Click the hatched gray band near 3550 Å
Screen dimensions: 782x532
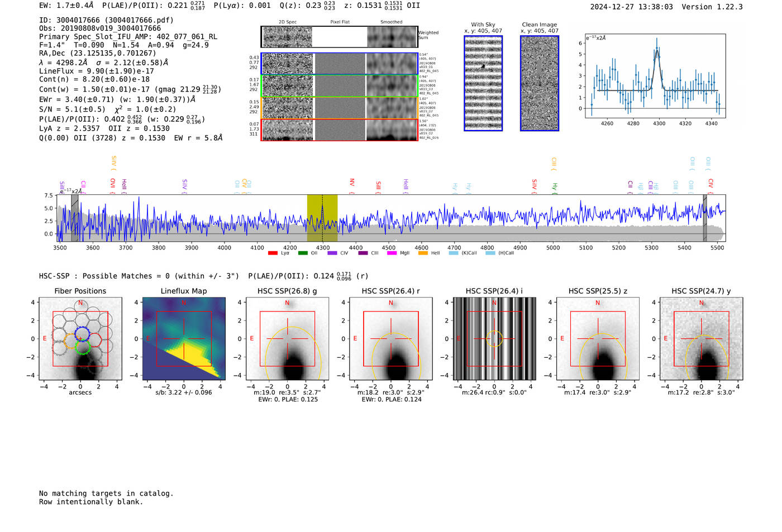click(75, 218)
